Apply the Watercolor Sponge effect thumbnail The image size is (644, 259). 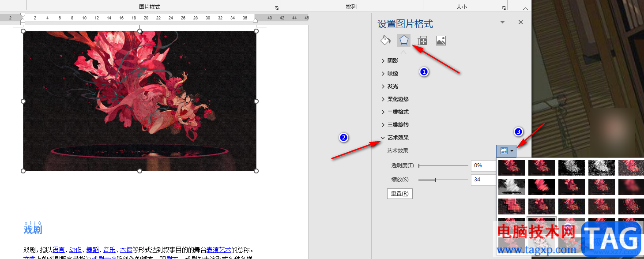point(542,206)
